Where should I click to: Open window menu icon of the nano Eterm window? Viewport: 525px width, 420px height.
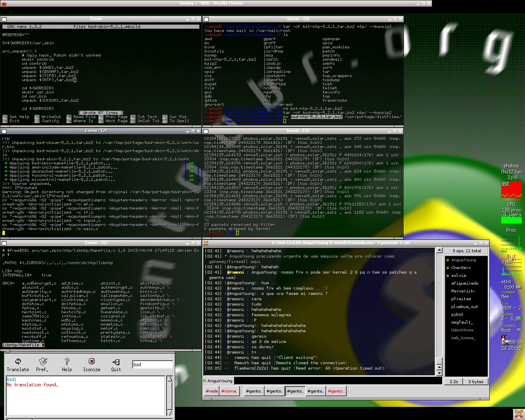point(4,19)
